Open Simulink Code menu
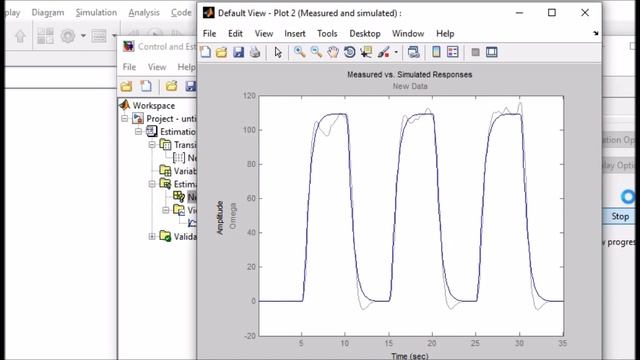The width and height of the screenshot is (640, 360). click(181, 13)
